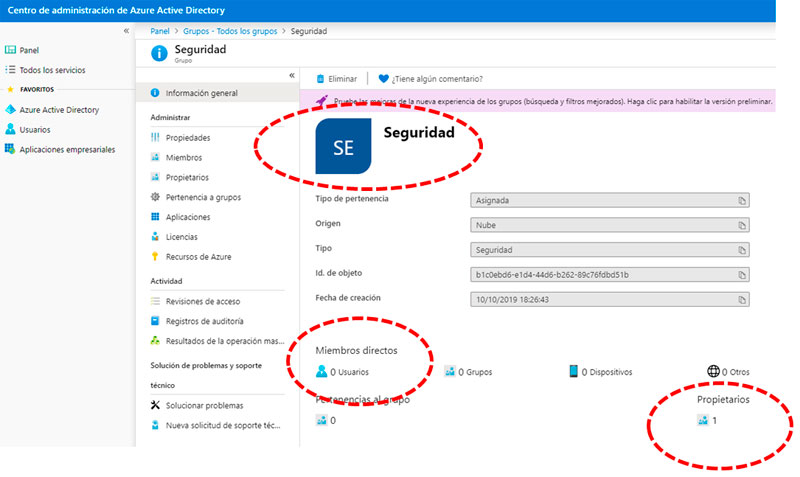Copy the Tipo de pertenencia value
Viewport: 800px width, 477px height.
pos(742,200)
